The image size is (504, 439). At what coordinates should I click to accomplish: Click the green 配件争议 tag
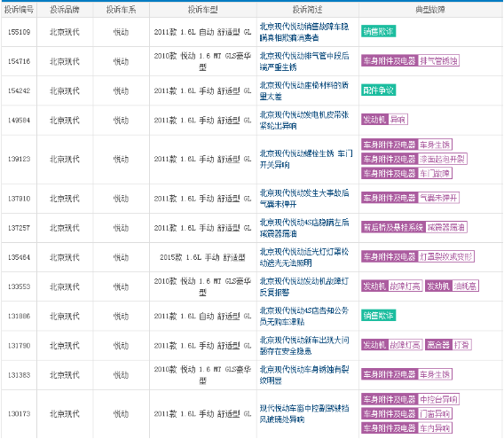(378, 90)
